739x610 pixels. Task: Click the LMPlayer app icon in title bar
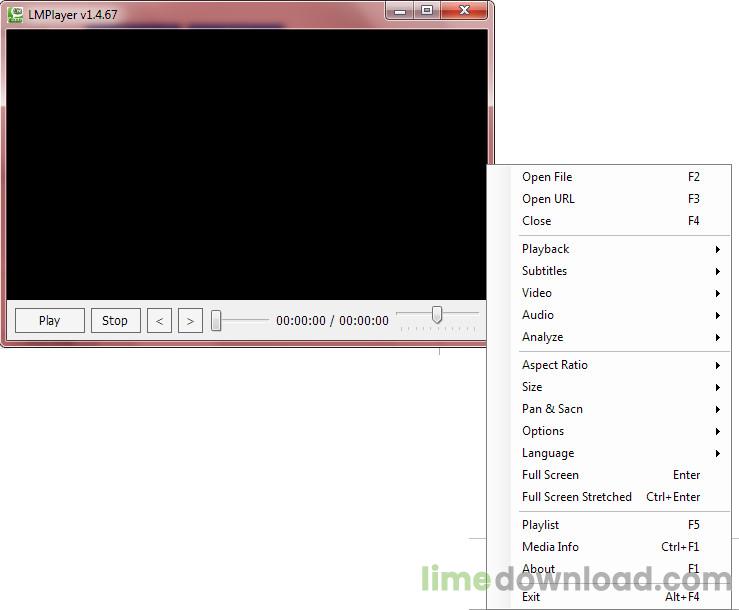tap(15, 14)
